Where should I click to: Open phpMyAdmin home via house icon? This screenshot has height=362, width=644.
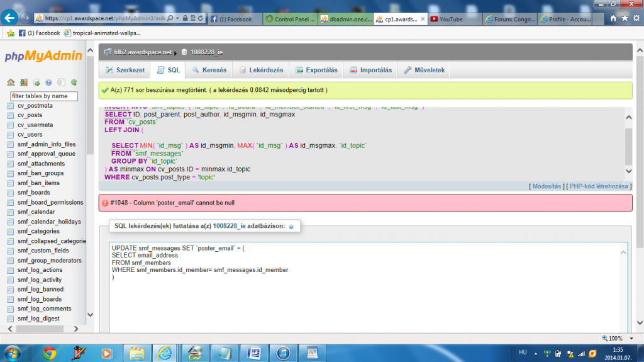click(x=11, y=82)
